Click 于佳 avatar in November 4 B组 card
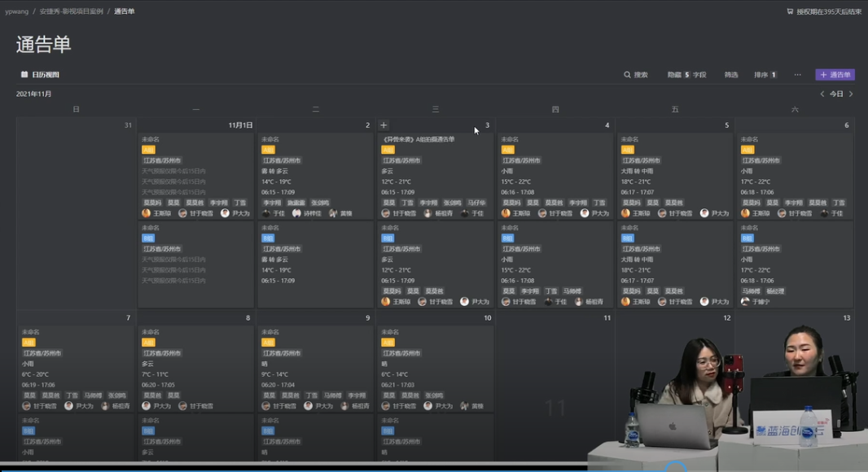 [x=548, y=302]
